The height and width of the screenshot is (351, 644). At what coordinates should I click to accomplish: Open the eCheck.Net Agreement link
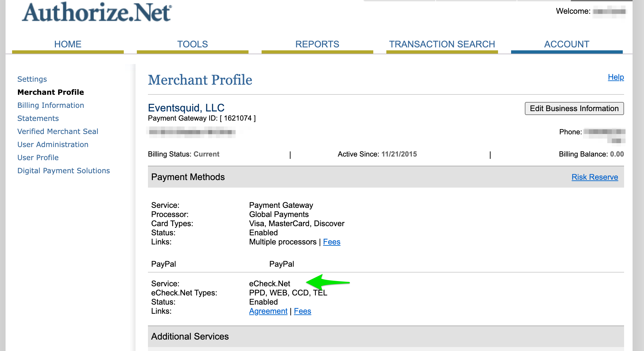(x=268, y=311)
